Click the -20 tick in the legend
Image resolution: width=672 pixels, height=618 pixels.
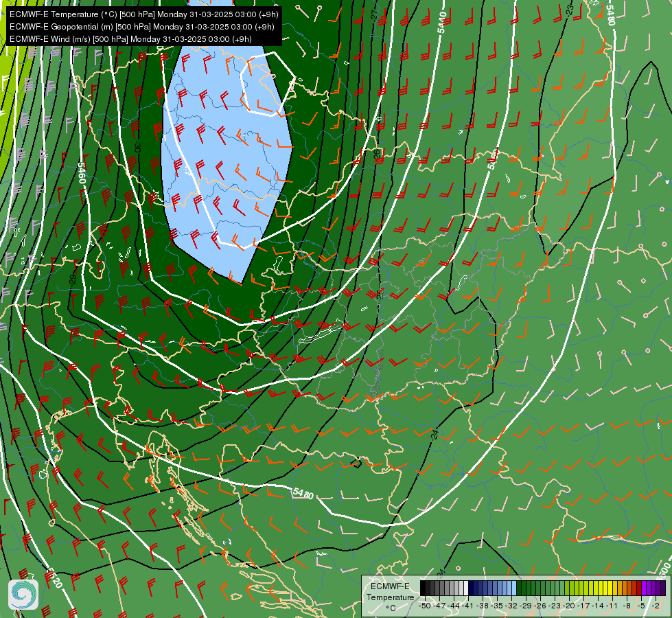click(x=569, y=606)
